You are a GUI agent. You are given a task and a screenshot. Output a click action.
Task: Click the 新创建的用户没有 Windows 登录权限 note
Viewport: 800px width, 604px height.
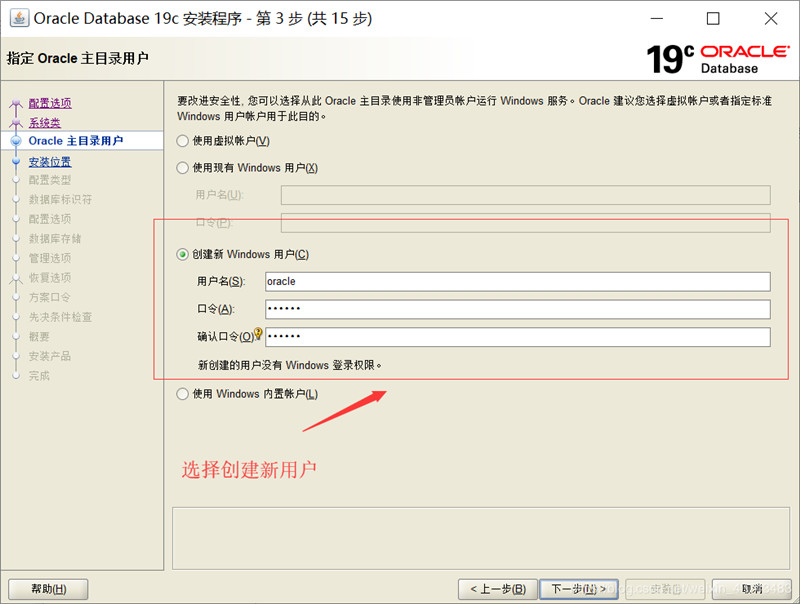pos(289,365)
